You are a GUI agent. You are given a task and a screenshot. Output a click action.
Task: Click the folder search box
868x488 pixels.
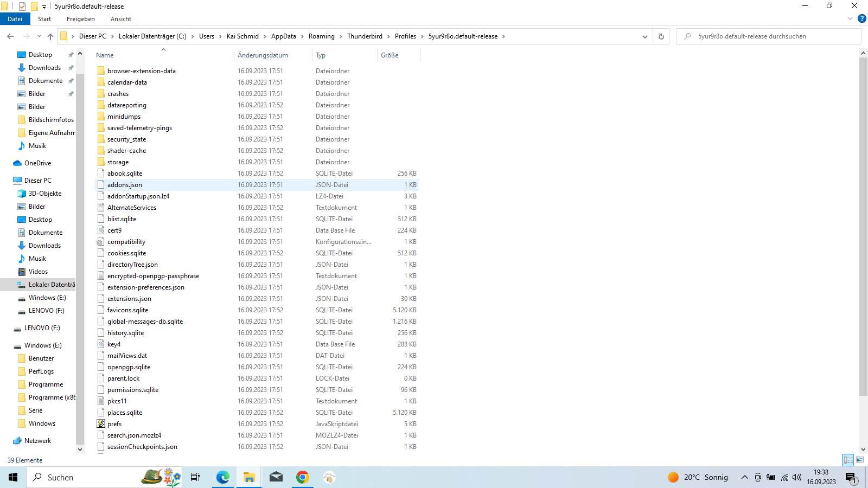click(x=770, y=36)
